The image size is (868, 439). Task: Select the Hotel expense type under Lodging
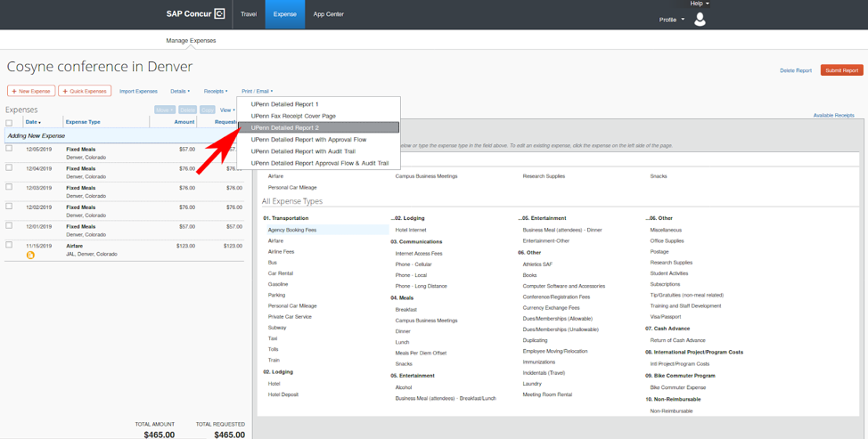click(274, 384)
